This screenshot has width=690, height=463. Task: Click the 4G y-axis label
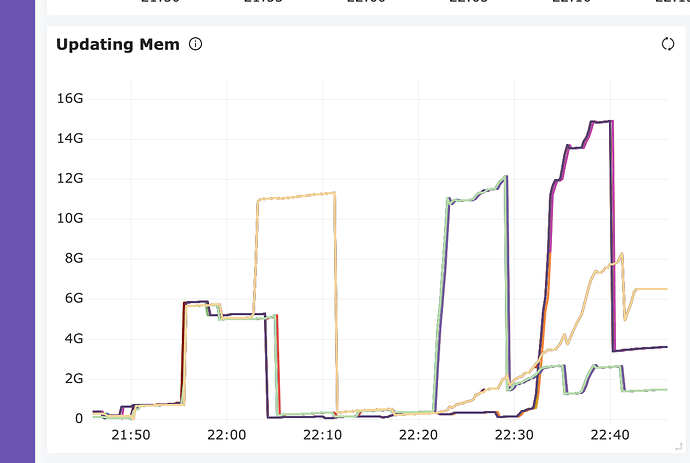(x=74, y=338)
